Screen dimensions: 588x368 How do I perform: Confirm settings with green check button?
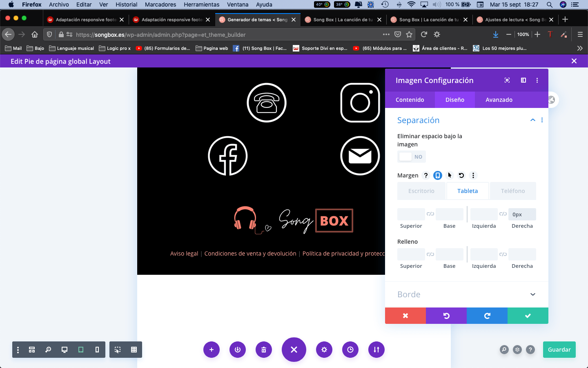pyautogui.click(x=528, y=316)
